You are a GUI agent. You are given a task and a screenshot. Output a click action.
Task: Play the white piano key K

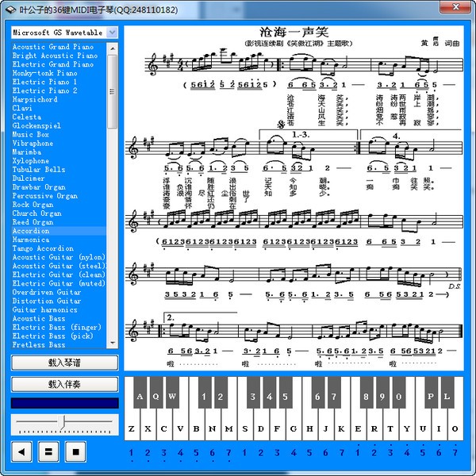(x=342, y=425)
